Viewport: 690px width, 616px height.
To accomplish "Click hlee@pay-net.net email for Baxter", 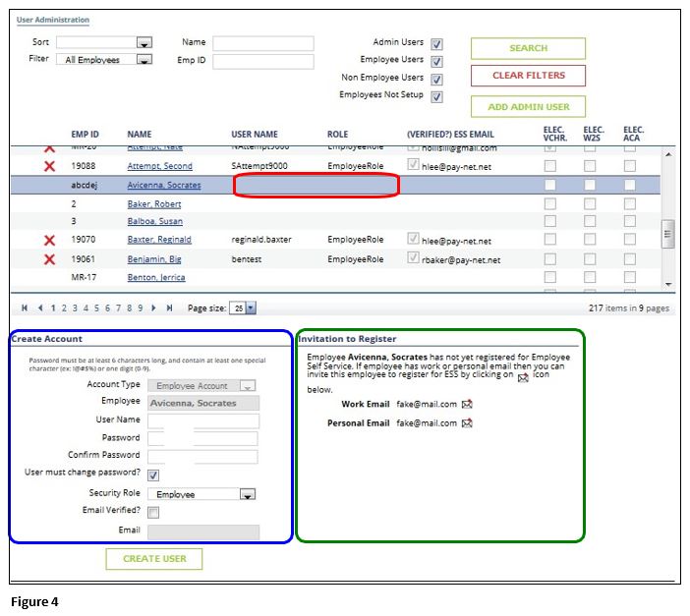I will [456, 241].
